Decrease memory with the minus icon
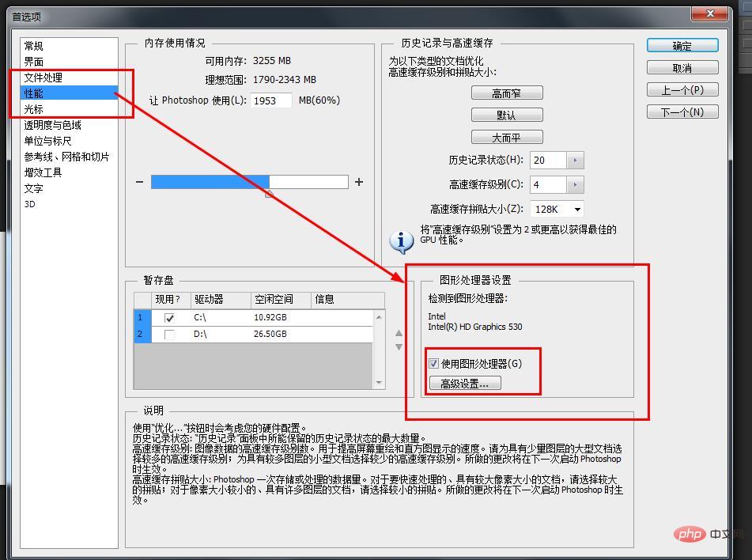 [x=139, y=182]
